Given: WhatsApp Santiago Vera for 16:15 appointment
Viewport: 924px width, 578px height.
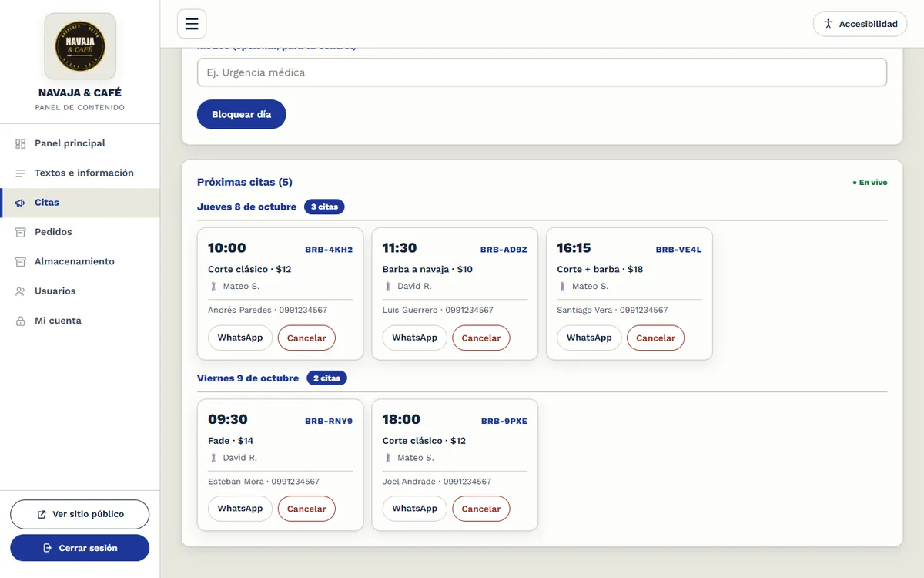Looking at the screenshot, I should point(589,338).
